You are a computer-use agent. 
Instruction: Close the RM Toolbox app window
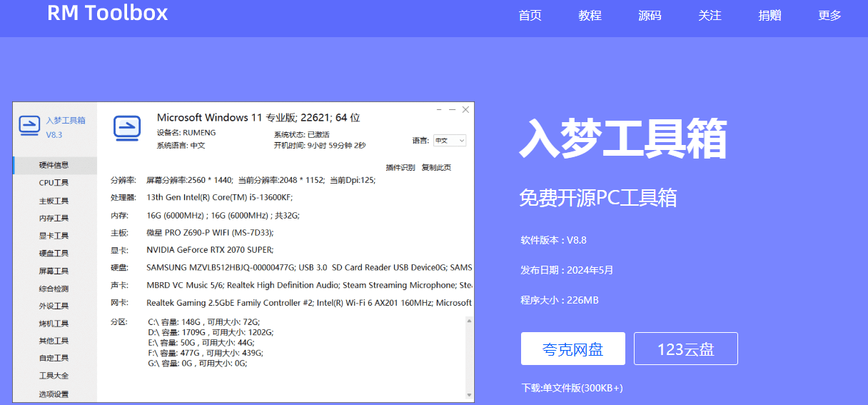coord(465,110)
